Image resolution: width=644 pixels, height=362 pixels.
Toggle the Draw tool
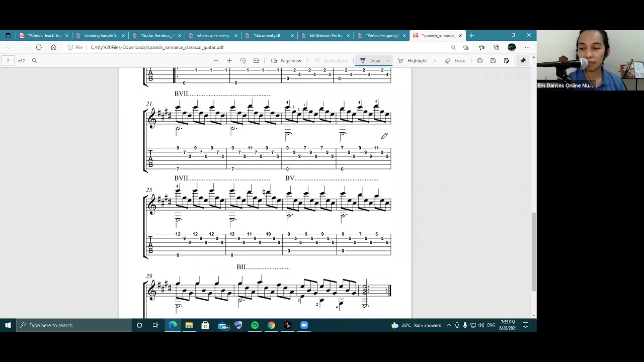point(370,61)
